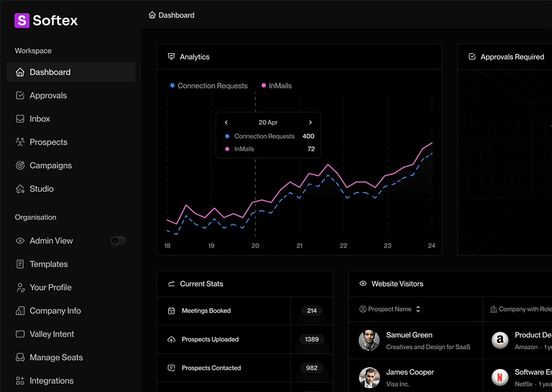Click the 72 InMails tooltip value
The width and height of the screenshot is (552, 392).
[x=311, y=149]
